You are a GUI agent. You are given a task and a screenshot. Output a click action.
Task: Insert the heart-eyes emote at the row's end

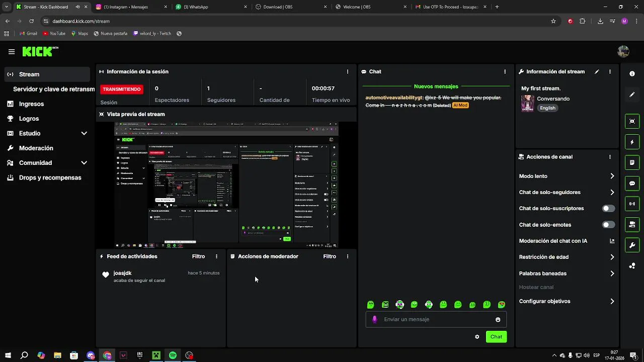[502, 305]
